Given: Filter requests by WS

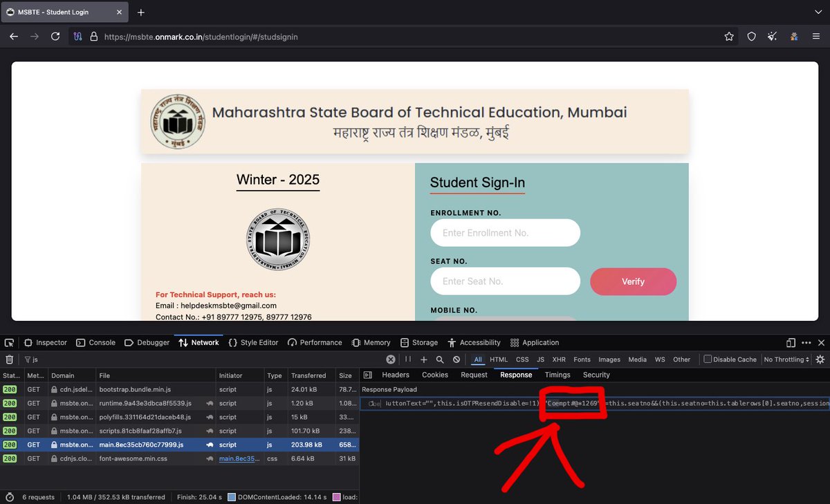Looking at the screenshot, I should click(660, 360).
